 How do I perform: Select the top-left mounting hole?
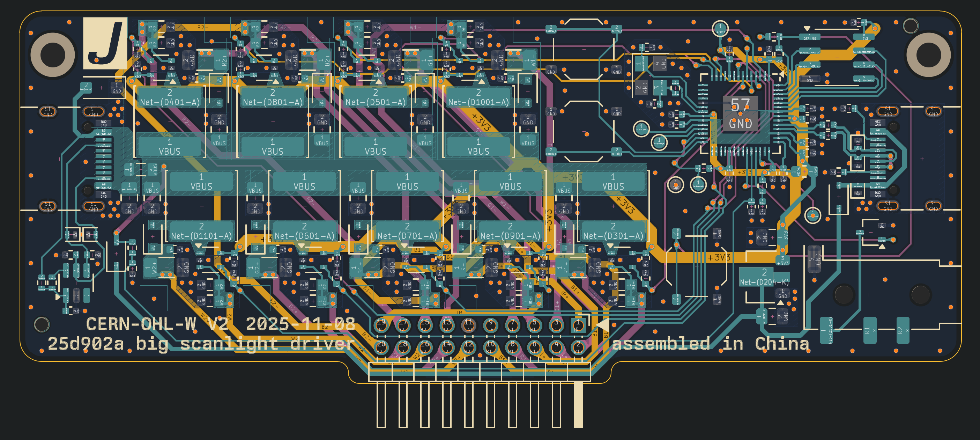pos(52,54)
